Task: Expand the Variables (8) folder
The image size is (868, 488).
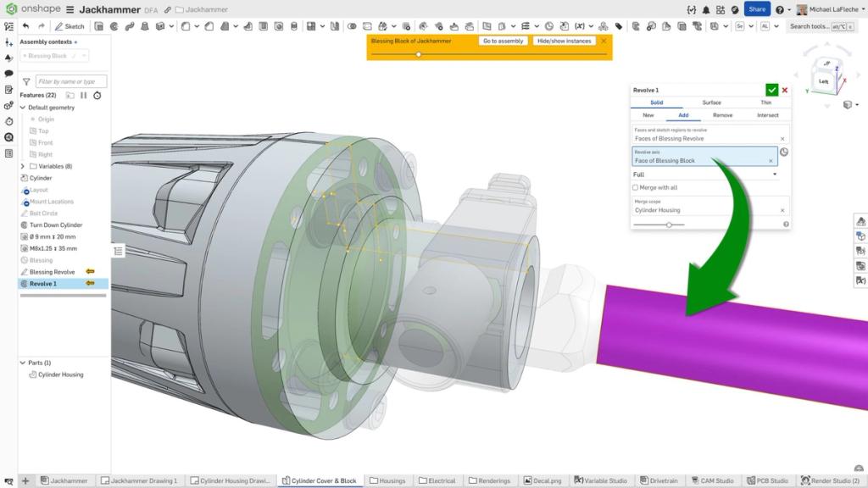Action: coord(21,166)
